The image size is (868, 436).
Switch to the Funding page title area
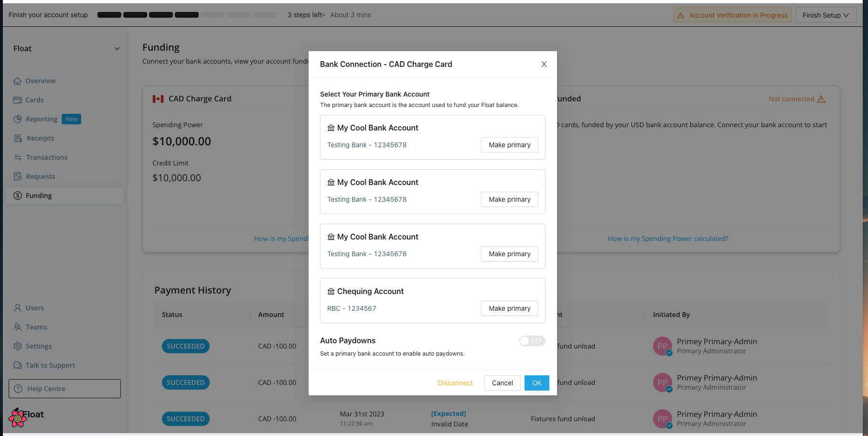[x=161, y=47]
